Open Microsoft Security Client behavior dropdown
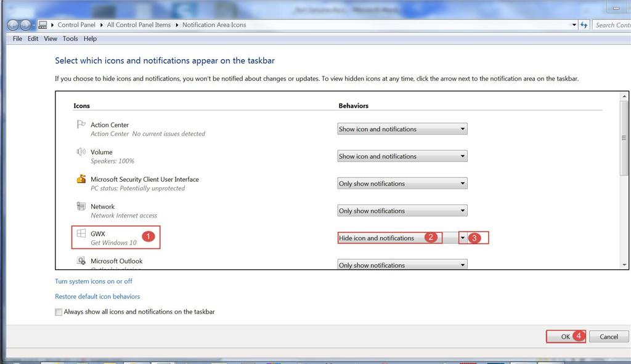 pos(402,184)
